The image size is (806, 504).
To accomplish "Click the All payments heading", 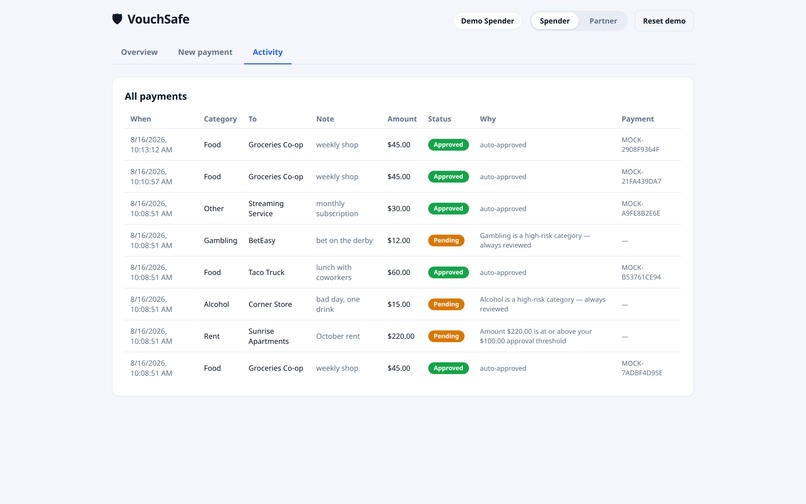I will [x=156, y=96].
